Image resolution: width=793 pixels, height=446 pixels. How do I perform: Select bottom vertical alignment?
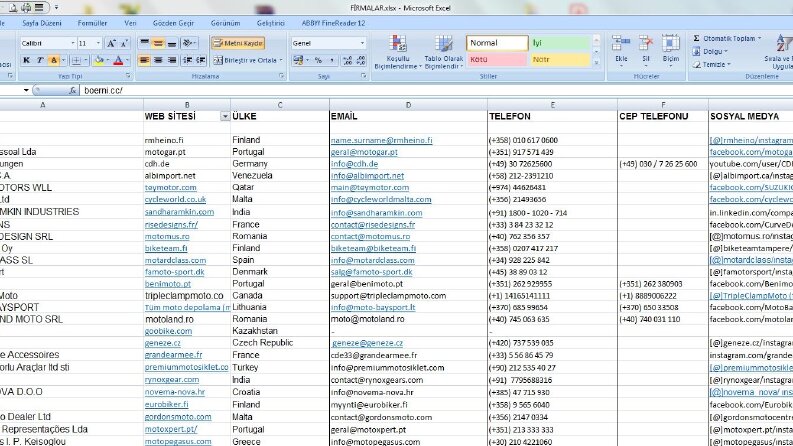pos(172,43)
